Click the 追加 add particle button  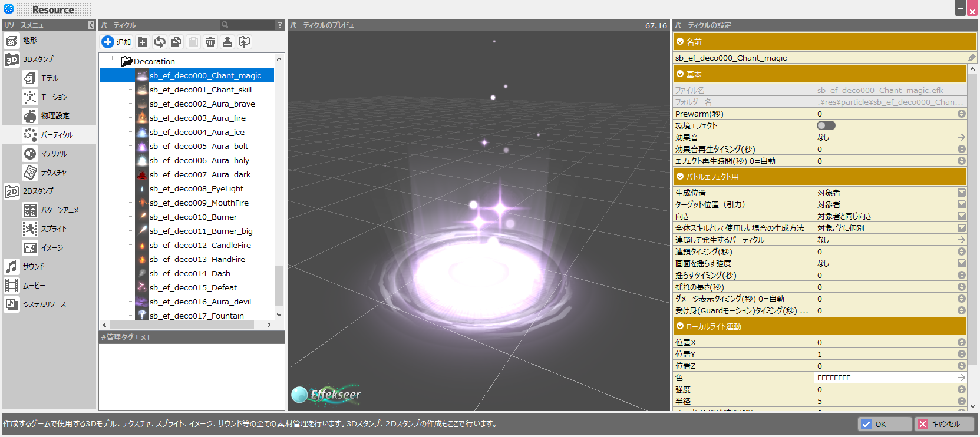click(116, 42)
